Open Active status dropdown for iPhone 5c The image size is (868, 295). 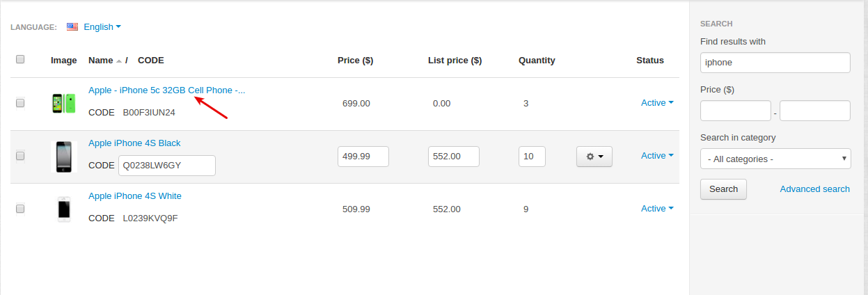pos(657,103)
